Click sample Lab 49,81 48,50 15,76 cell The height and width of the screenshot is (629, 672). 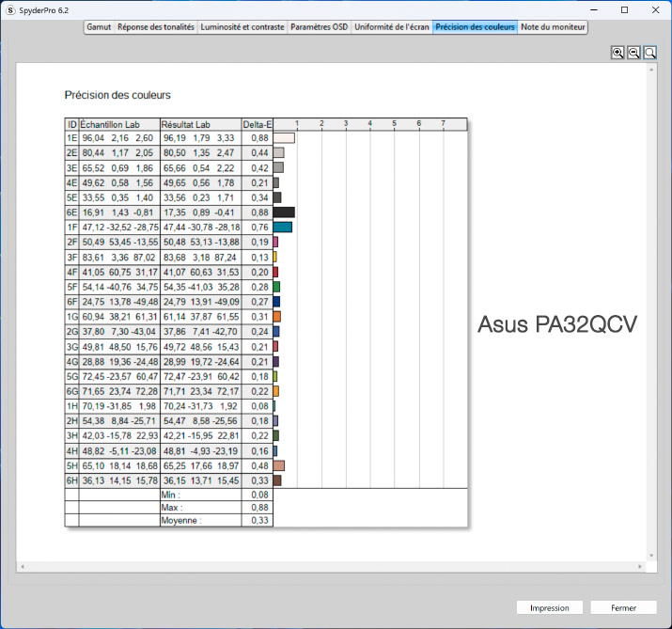tap(119, 347)
